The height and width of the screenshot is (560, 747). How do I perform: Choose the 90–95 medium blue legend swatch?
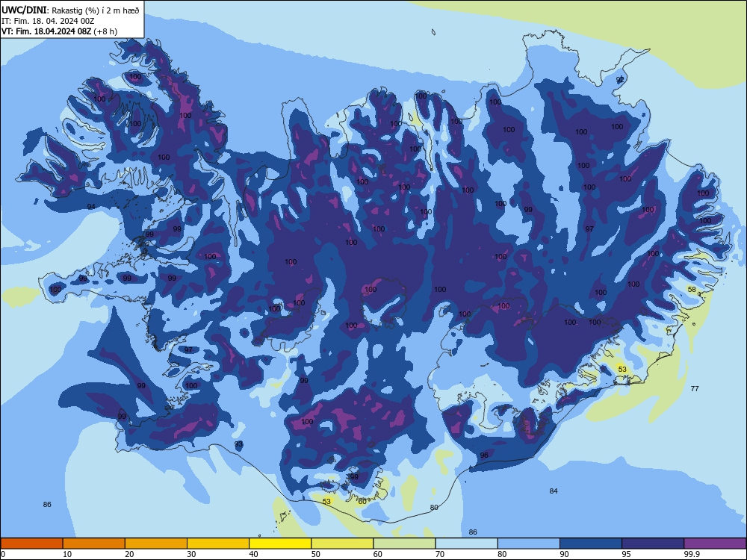click(x=591, y=544)
